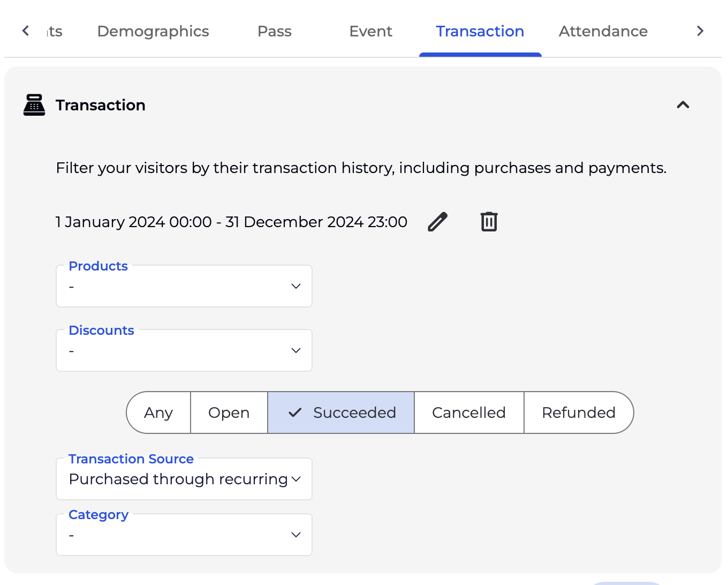The height and width of the screenshot is (585, 728).
Task: Collapse the Transaction section chevron
Action: (x=682, y=105)
